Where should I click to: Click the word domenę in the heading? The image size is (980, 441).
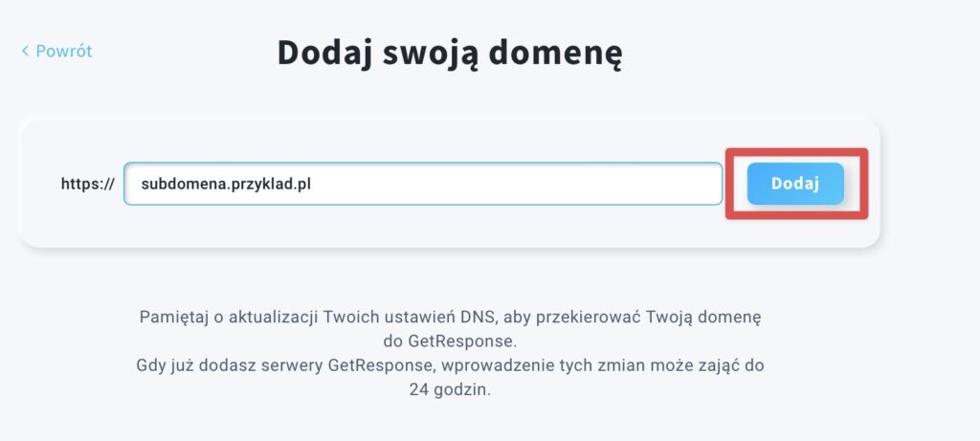click(555, 54)
